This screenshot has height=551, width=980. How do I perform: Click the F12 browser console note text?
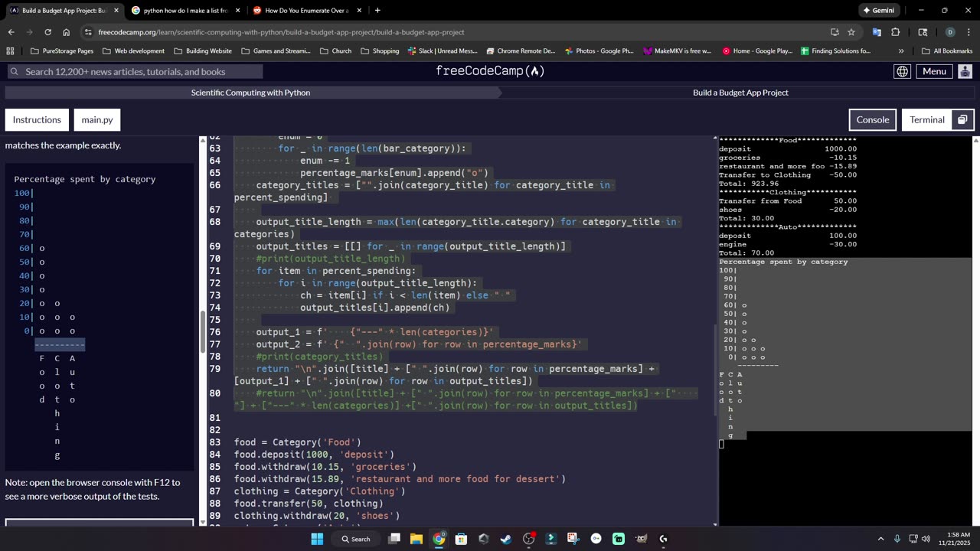pos(93,489)
